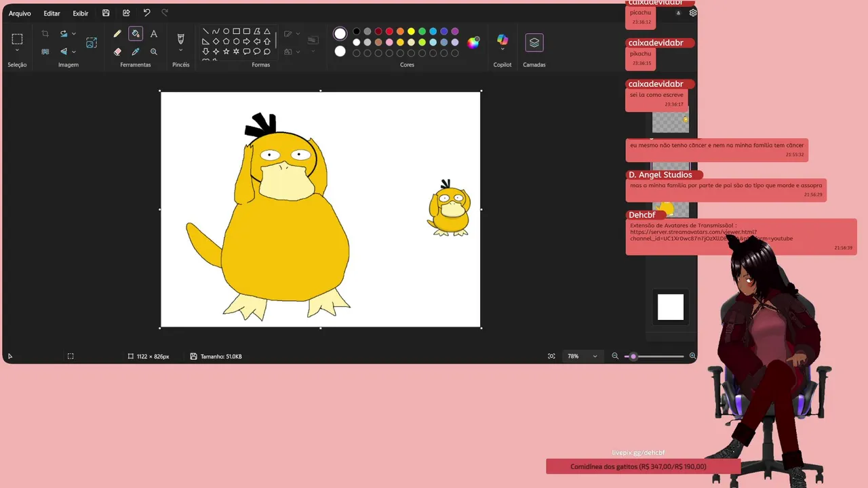
Task: Click the zoom in magnifier
Action: (692, 356)
